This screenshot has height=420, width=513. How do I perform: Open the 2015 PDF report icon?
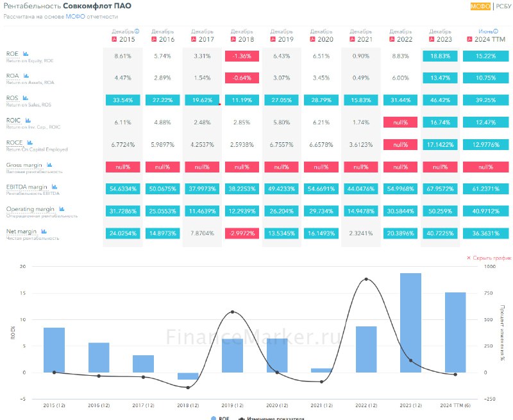point(114,39)
